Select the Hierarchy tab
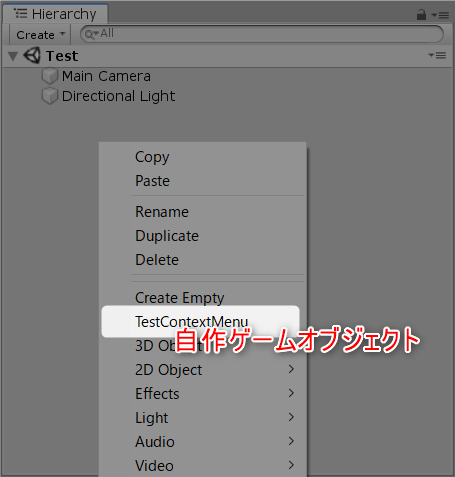The height and width of the screenshot is (477, 455). (55, 14)
